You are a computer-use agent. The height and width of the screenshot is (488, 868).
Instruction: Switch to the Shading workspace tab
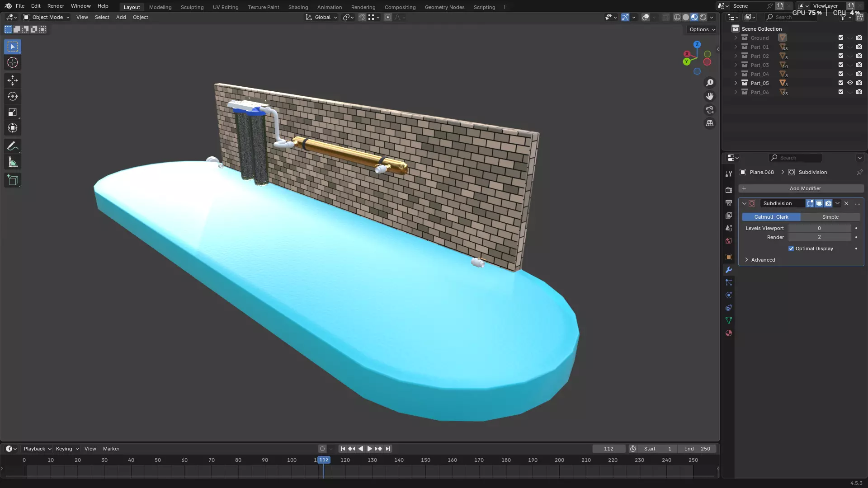tap(298, 7)
